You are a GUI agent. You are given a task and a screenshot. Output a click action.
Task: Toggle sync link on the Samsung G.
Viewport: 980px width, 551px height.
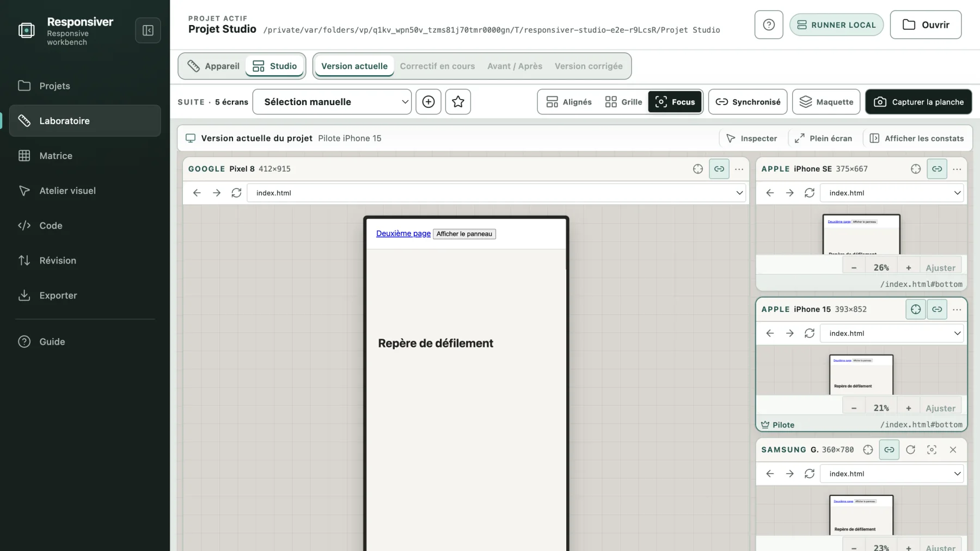point(889,450)
